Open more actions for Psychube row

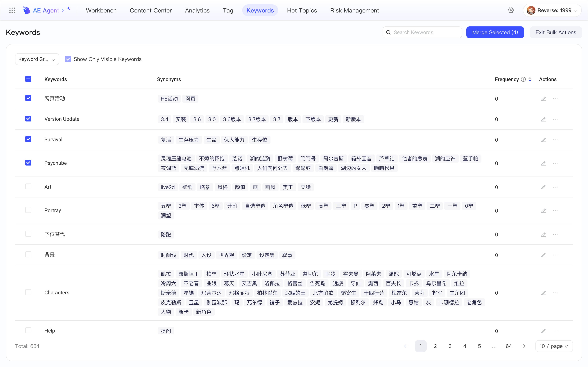pos(555,163)
